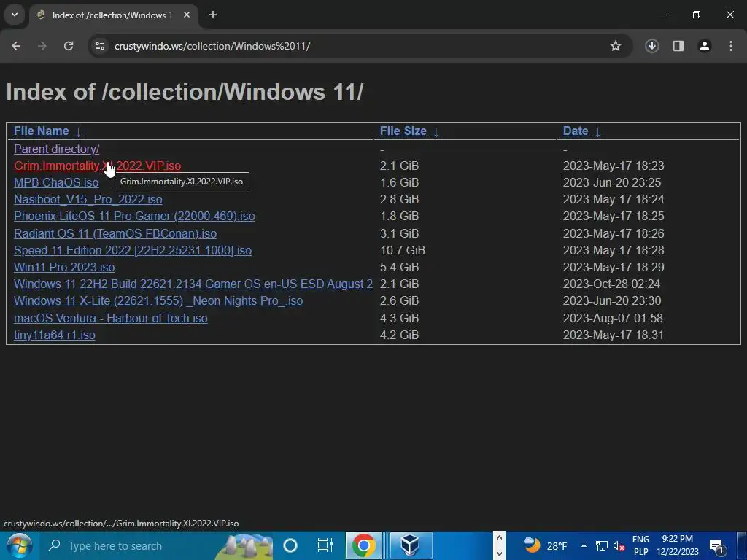Image resolution: width=747 pixels, height=560 pixels.
Task: Open the Windows Start button
Action: tap(19, 545)
